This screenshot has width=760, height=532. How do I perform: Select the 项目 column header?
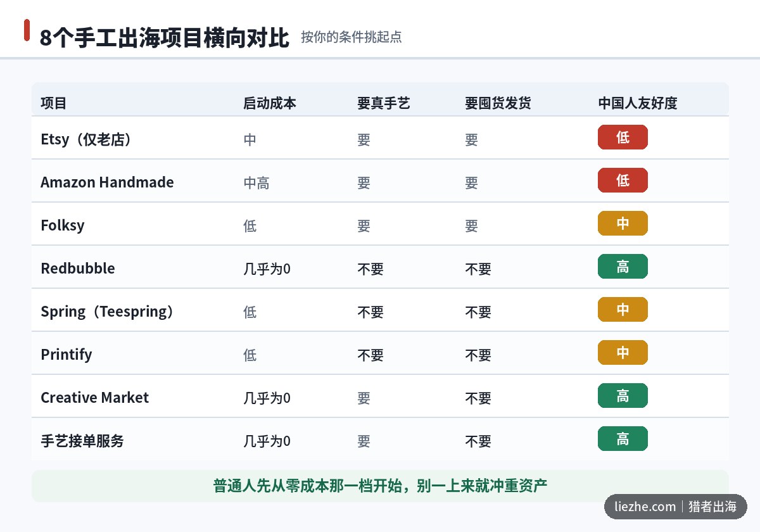54,103
